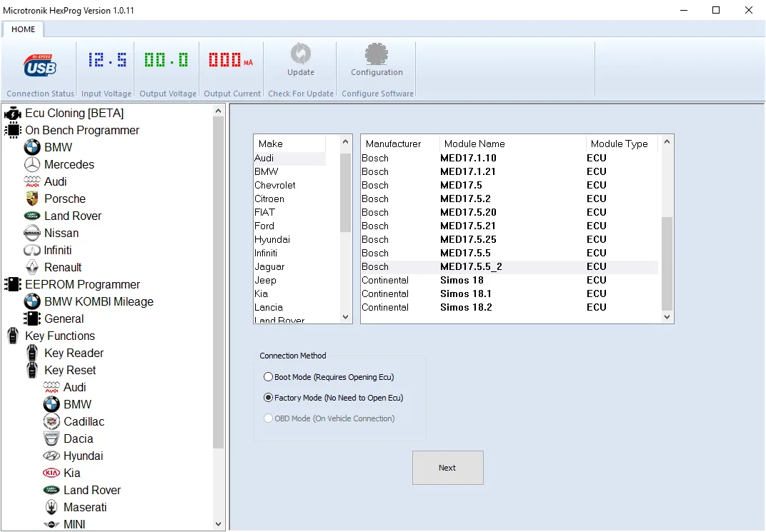Viewport: 766px width, 532px height.
Task: Click BMW logo under Key Reset
Action: [x=51, y=404]
